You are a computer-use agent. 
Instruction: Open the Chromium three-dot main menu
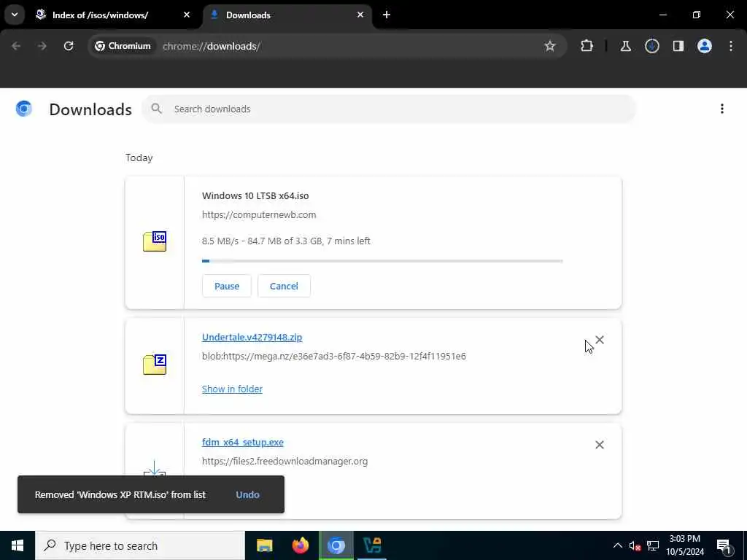point(731,46)
